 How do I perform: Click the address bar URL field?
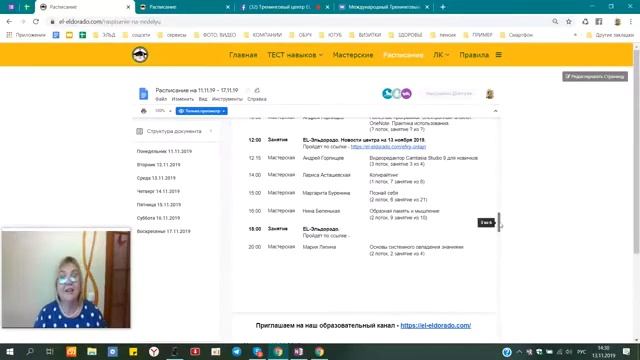click(298, 22)
